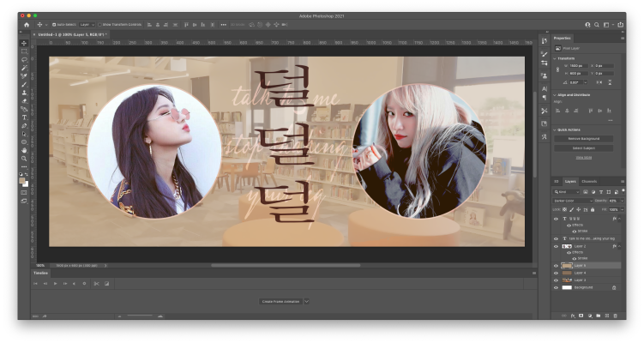Viewport: 644px width, 343px height.
Task: Click Flip Horizontal icon in Properties
Action: [599, 82]
